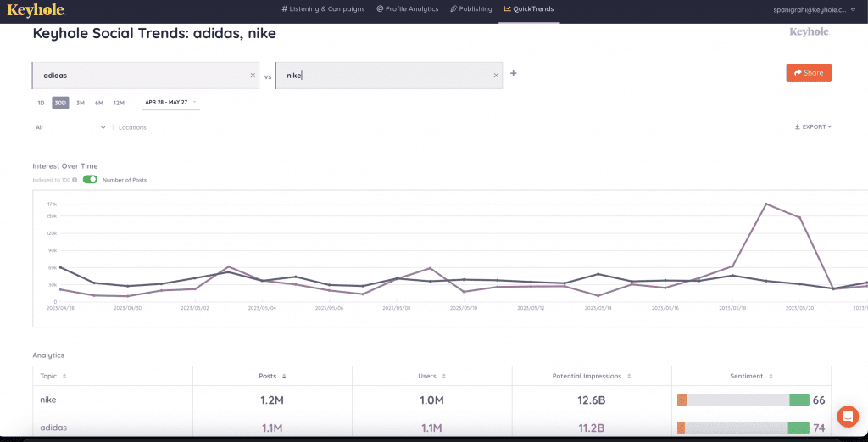Toggle Number of Posts switch
This screenshot has width=868, height=442.
pyautogui.click(x=90, y=180)
